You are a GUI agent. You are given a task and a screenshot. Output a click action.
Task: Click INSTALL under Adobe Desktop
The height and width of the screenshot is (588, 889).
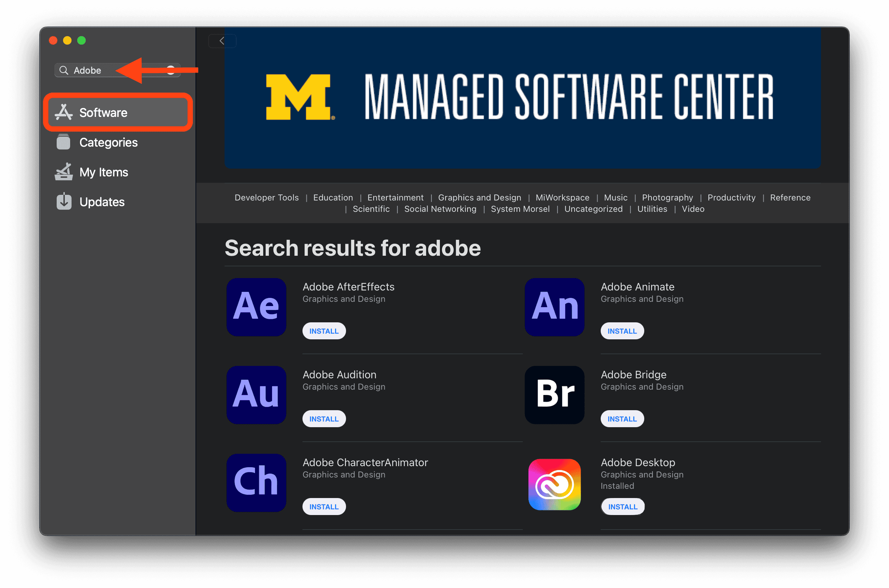(x=623, y=506)
